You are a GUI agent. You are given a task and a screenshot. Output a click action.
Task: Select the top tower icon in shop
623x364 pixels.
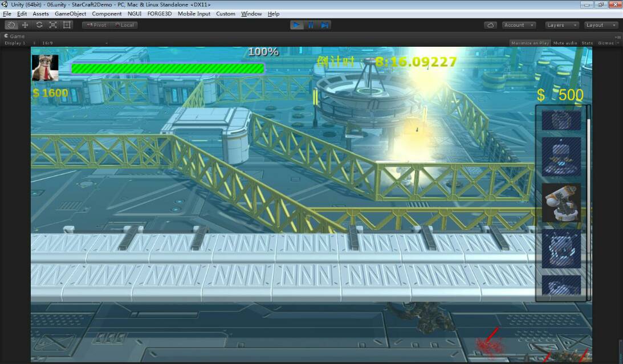coord(561,120)
